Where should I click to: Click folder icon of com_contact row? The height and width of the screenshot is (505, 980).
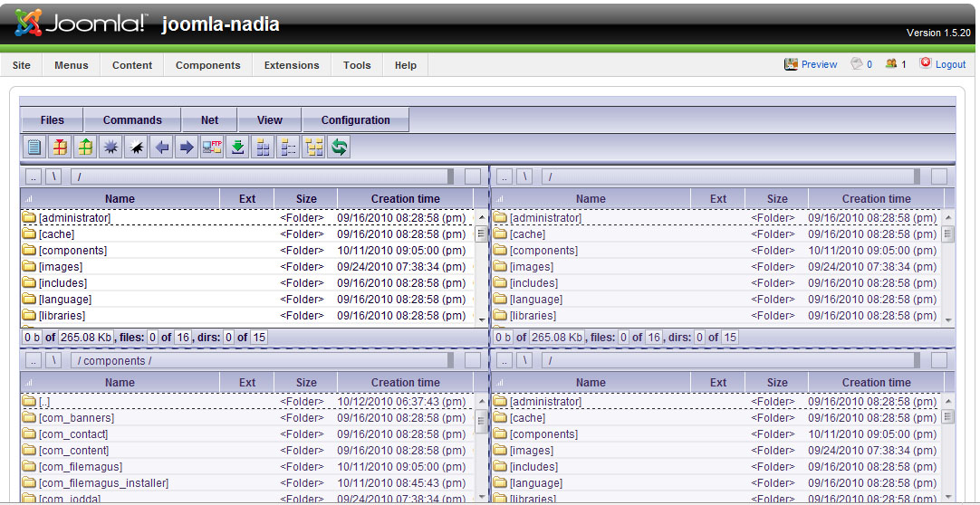point(29,434)
